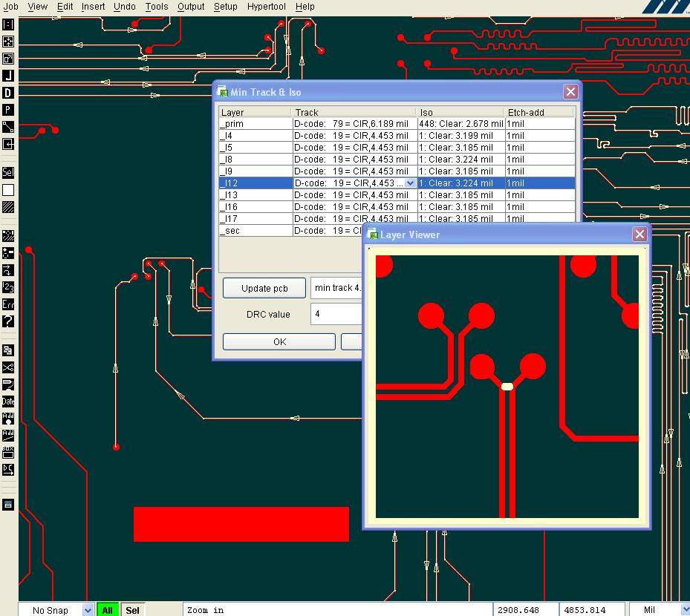Click the stepped arrows icon

coord(8,270)
